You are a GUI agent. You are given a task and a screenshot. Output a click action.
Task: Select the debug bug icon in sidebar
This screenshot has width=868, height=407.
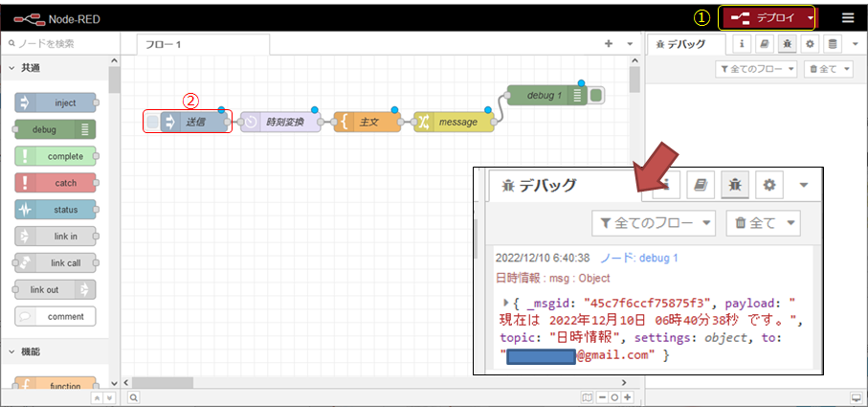(787, 44)
